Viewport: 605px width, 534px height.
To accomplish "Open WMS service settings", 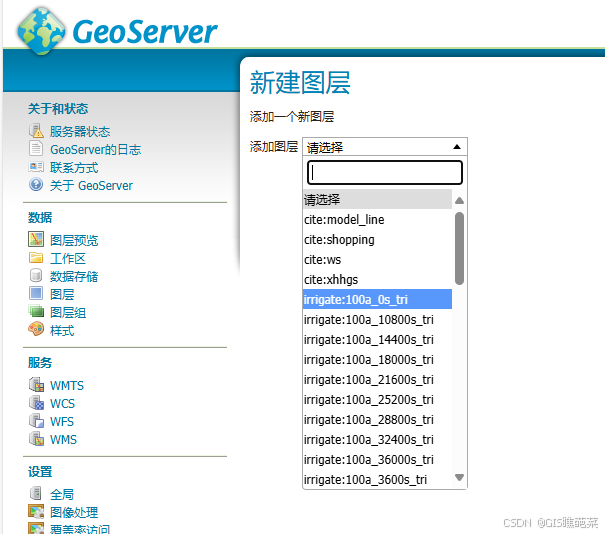I will [x=64, y=439].
